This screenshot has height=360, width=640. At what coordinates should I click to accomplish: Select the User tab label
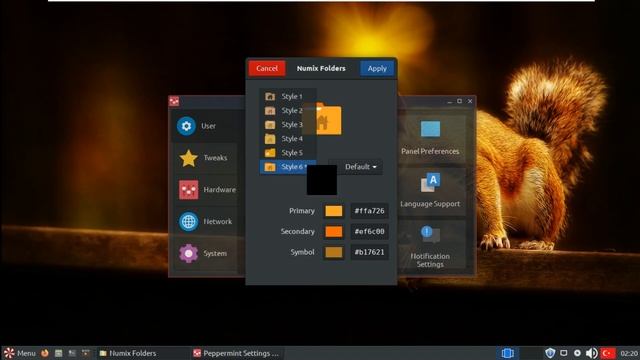pyautogui.click(x=208, y=126)
